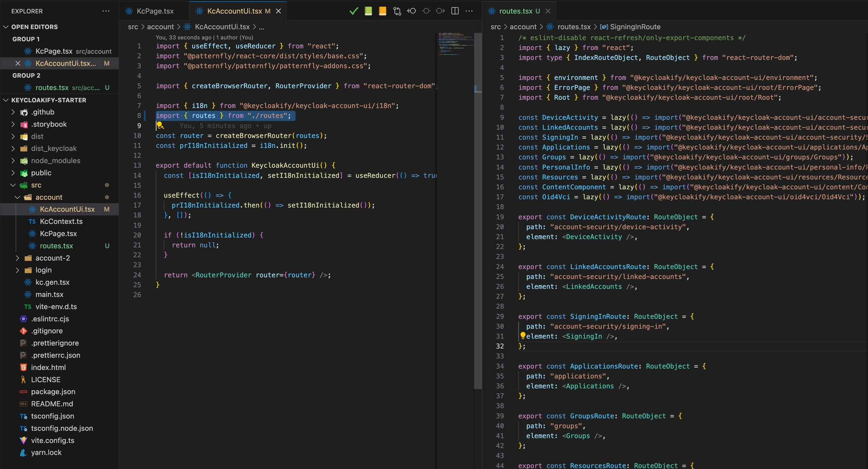Close the routes.tsx tab
This screenshot has height=469, width=868.
(548, 11)
